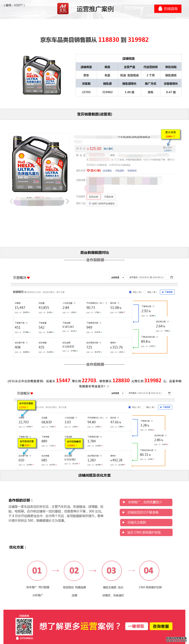The image size is (189, 644).
Task: Click help icon beside 成交转化率 2.64%
Action: pyautogui.click(x=168, y=321)
